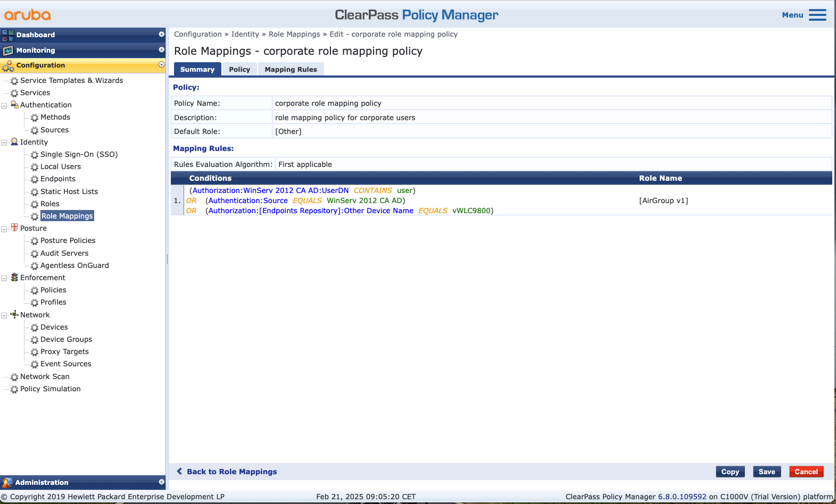Click the Authentication:Source EQUALS condition

pyautogui.click(x=305, y=200)
